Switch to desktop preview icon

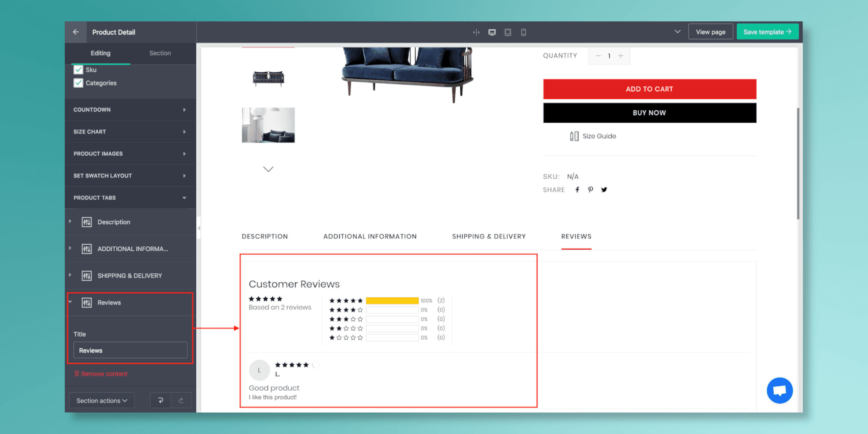[x=492, y=32]
